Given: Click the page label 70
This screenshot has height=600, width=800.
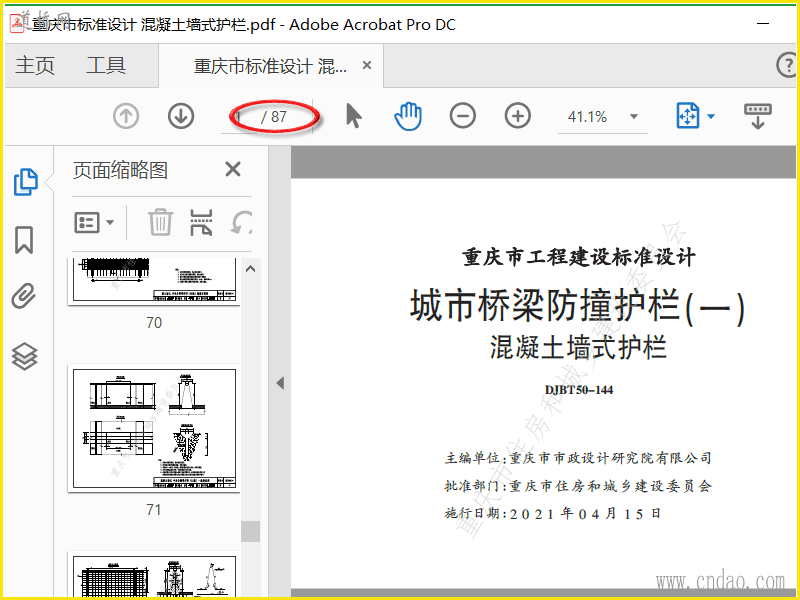Looking at the screenshot, I should 154,322.
